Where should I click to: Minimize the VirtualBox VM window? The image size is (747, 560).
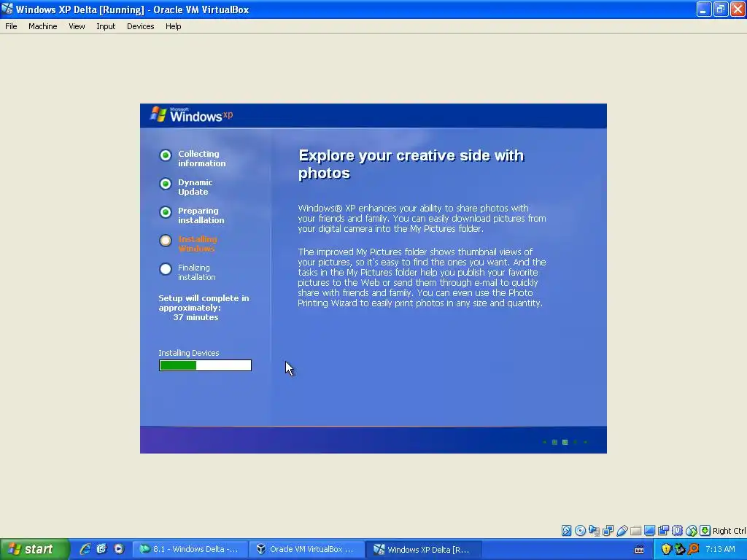(704, 9)
